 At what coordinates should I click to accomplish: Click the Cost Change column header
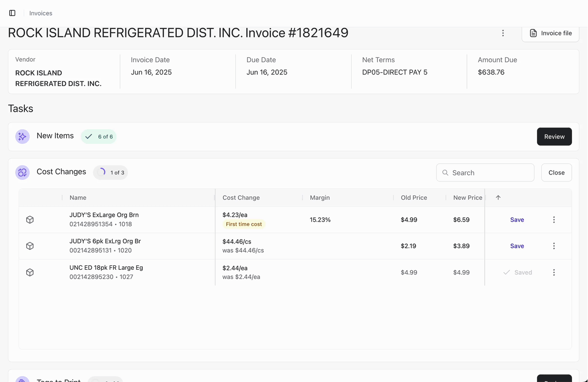coord(241,198)
